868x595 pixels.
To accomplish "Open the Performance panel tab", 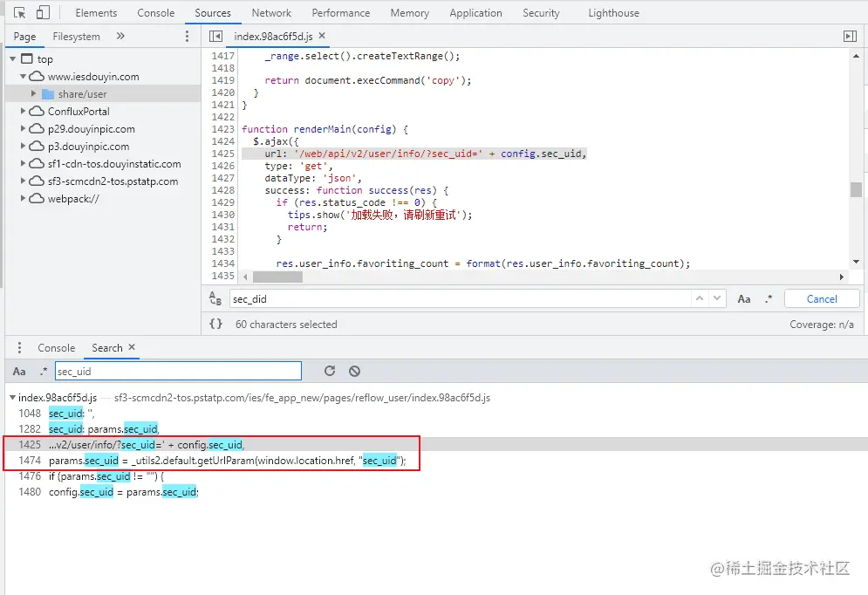I will click(340, 13).
